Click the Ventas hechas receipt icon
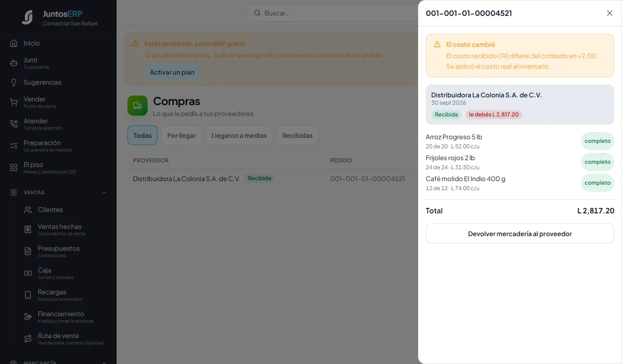 (x=28, y=230)
